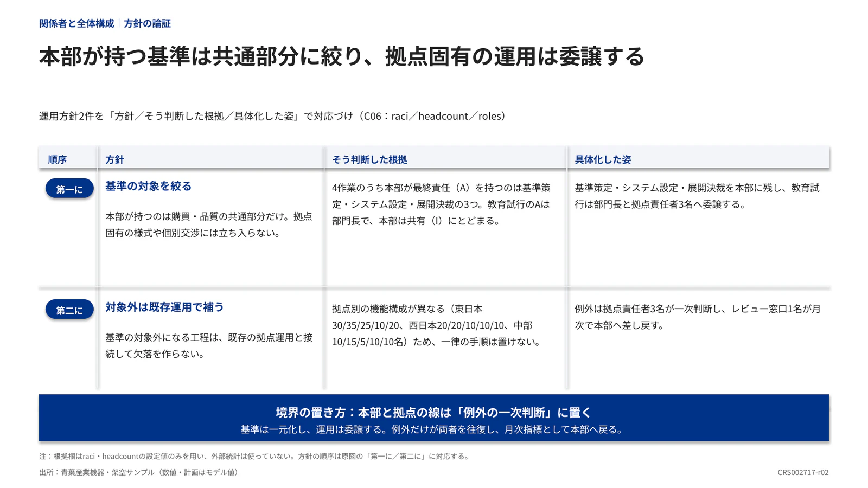
Task: Select the breadcrumb 関係者と全体構成
Action: click(x=76, y=23)
